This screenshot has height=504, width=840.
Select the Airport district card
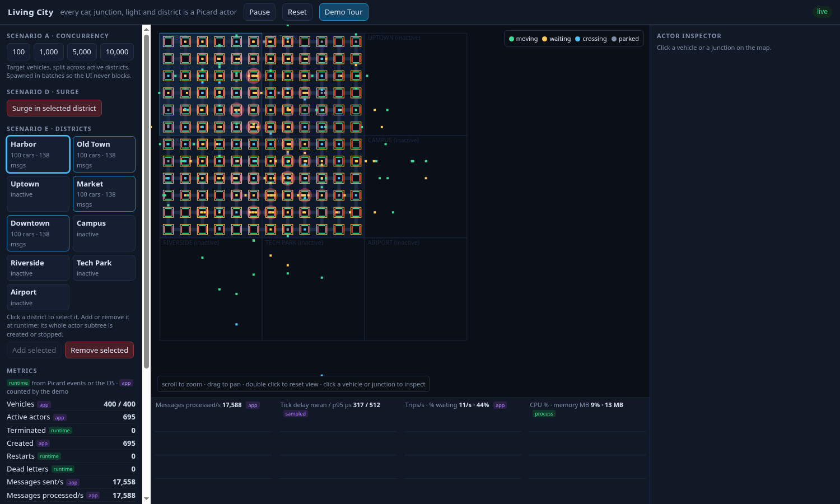(38, 297)
